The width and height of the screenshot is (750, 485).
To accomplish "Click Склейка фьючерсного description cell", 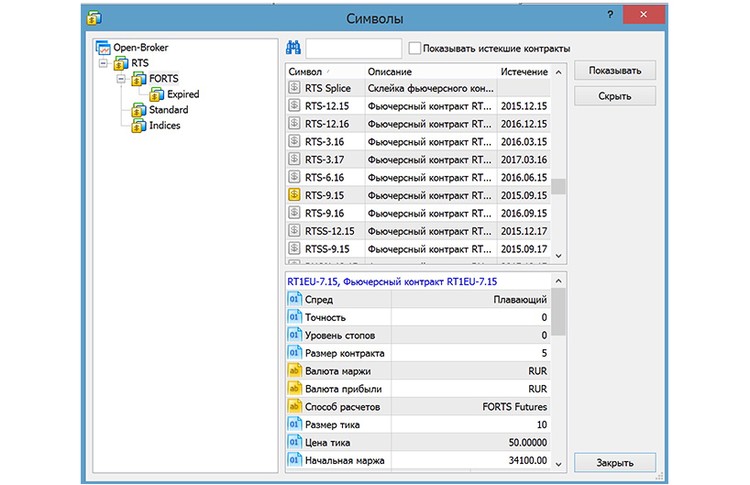I will click(430, 88).
